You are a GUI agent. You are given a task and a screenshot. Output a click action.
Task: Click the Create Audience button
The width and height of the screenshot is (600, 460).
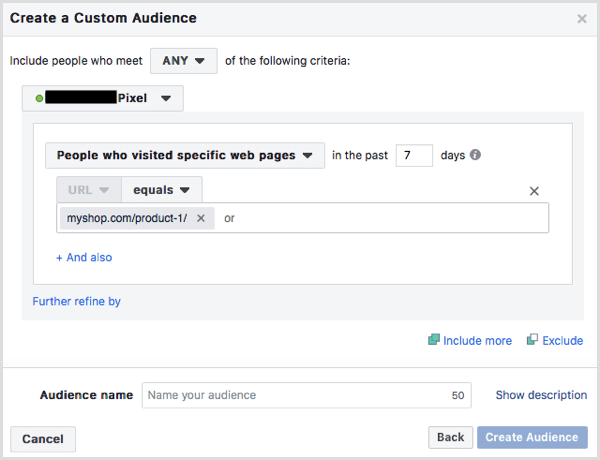click(533, 437)
